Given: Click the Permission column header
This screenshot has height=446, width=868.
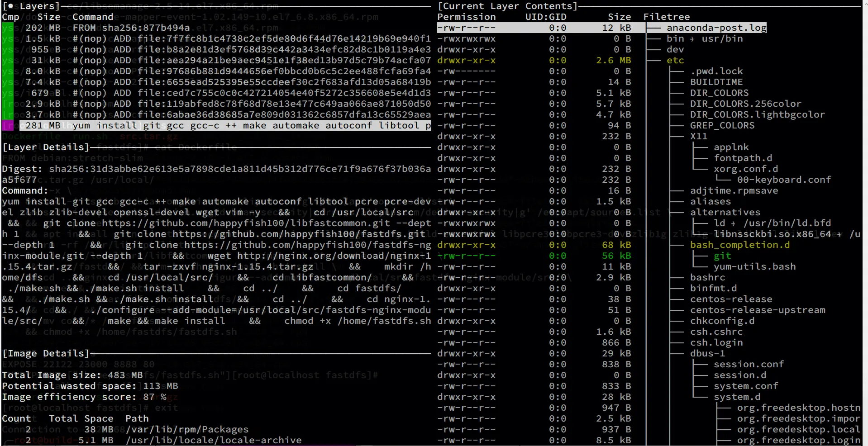Looking at the screenshot, I should click(467, 17).
